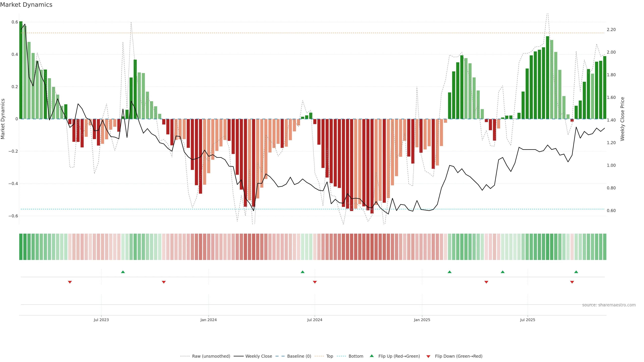Click the 0.6 label on the left axis

tap(15, 22)
